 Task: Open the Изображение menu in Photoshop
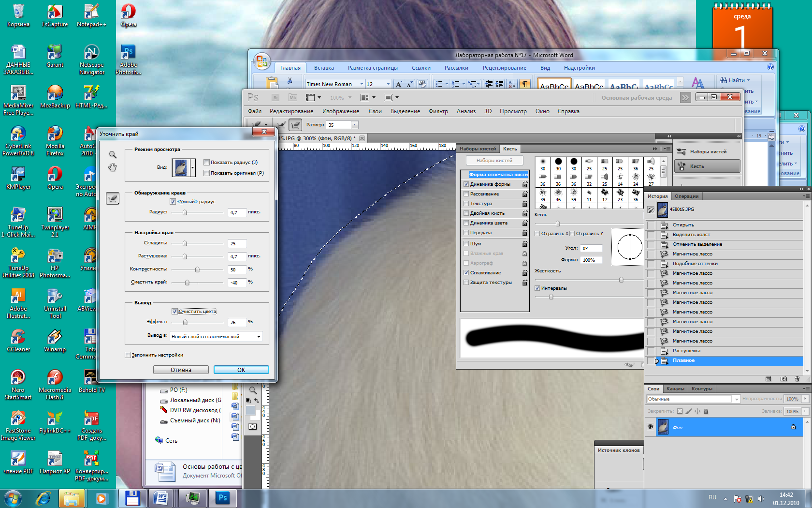pos(341,111)
